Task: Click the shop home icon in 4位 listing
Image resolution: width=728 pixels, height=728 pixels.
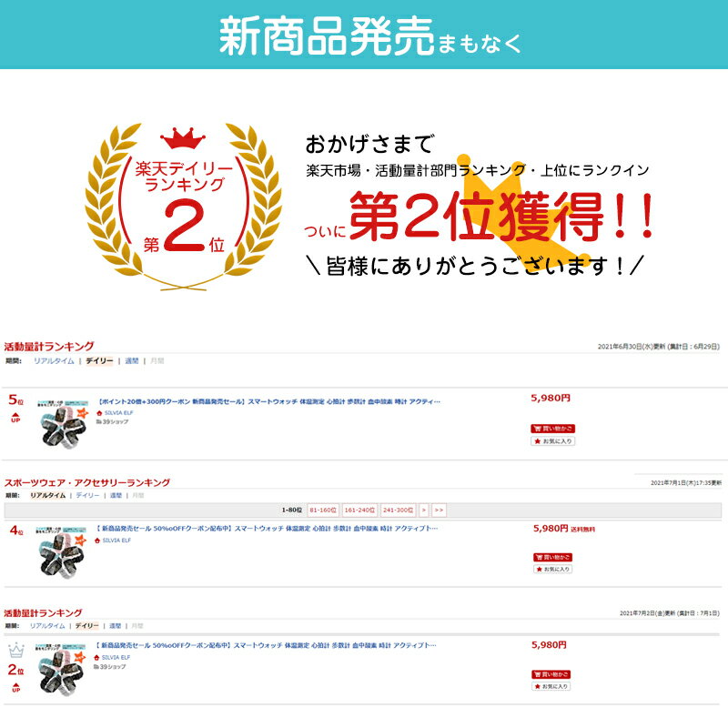Action: click(x=97, y=541)
